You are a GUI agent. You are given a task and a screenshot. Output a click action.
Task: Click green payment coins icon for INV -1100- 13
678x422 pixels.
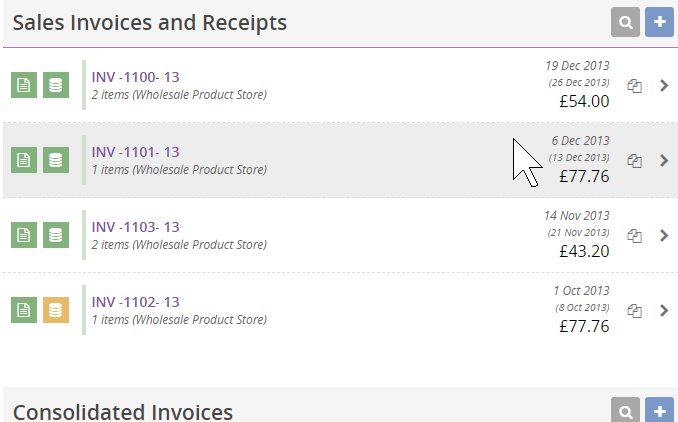[x=56, y=85]
